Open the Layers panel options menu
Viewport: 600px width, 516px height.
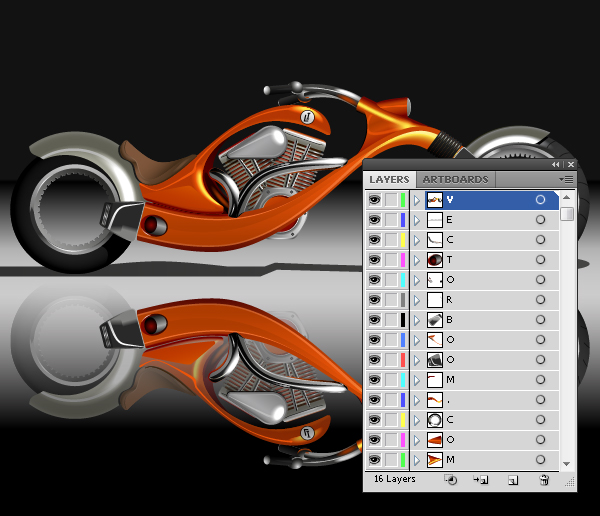click(x=566, y=179)
